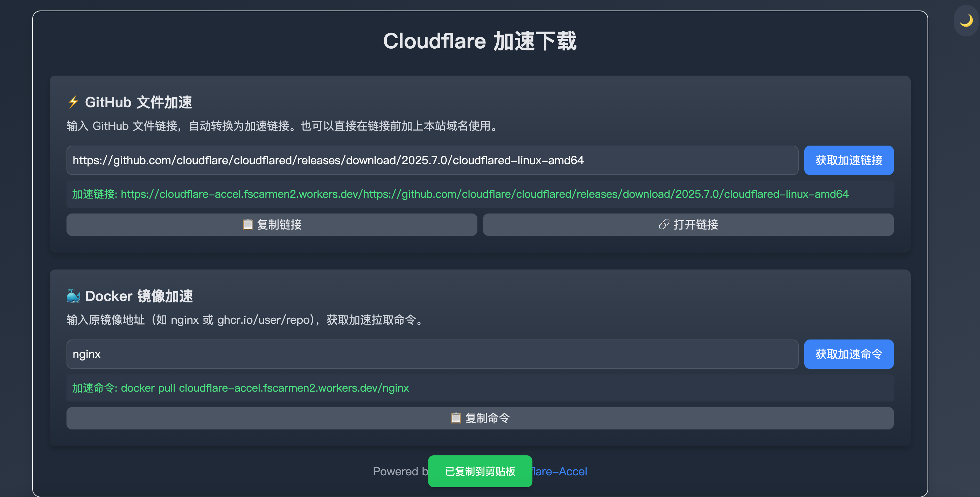Click the docker pull 加速命令 result text
Image resolution: width=980 pixels, height=497 pixels.
[240, 388]
